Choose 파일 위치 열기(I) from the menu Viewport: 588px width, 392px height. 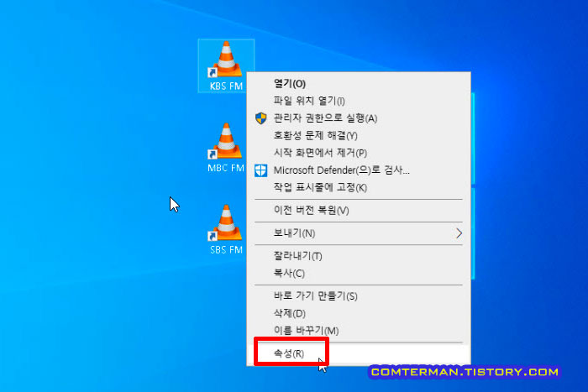pos(359,101)
